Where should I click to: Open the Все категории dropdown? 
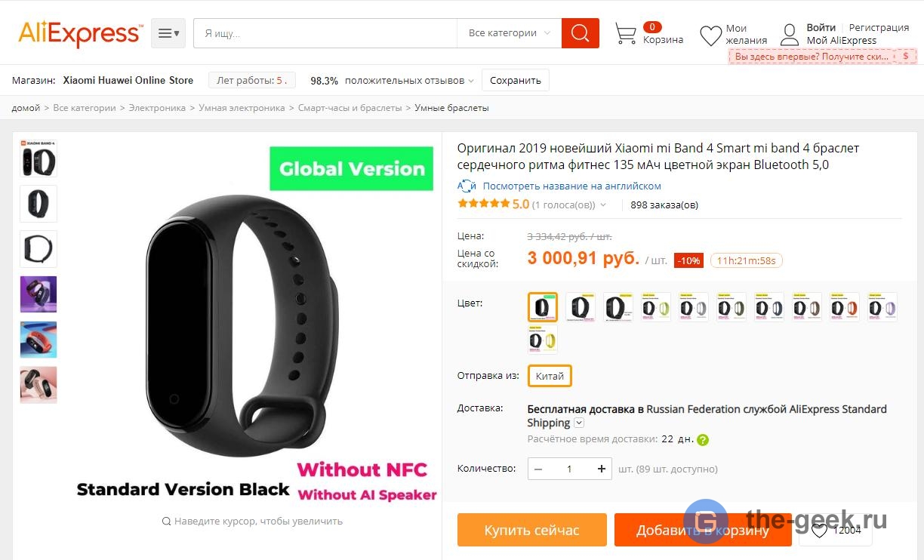pos(509,33)
